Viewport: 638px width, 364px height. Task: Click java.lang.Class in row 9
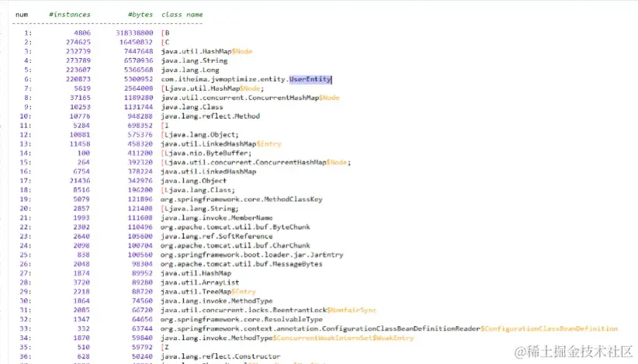point(192,107)
